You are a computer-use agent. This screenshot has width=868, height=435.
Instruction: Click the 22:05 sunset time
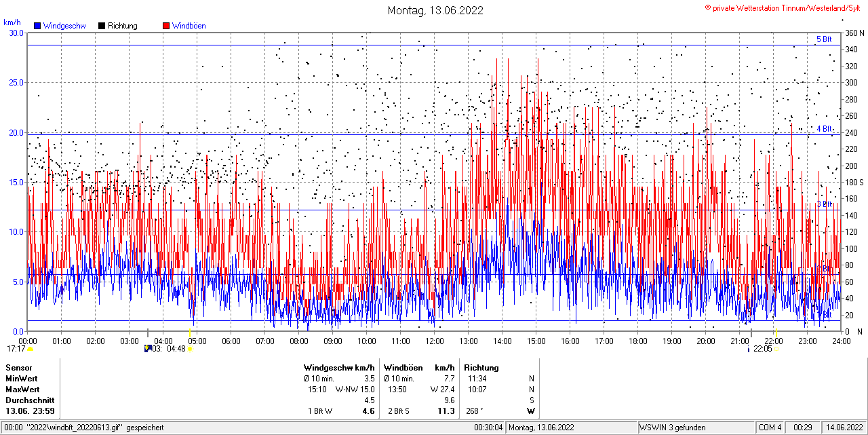pyautogui.click(x=763, y=349)
